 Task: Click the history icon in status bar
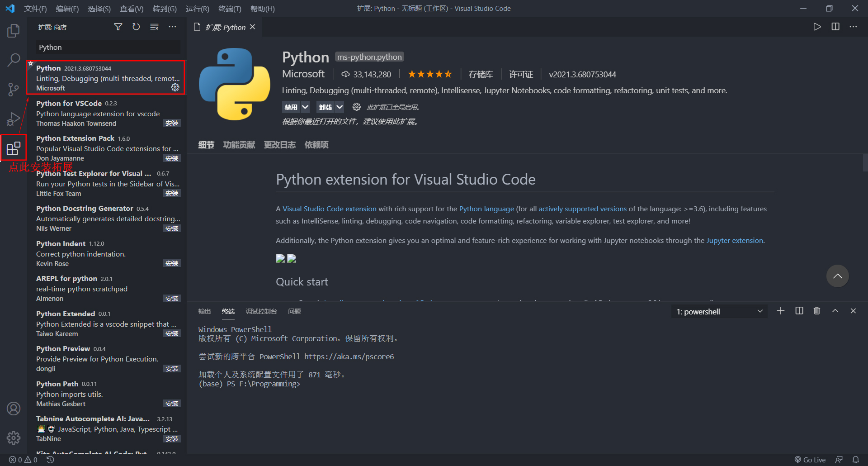(50, 460)
